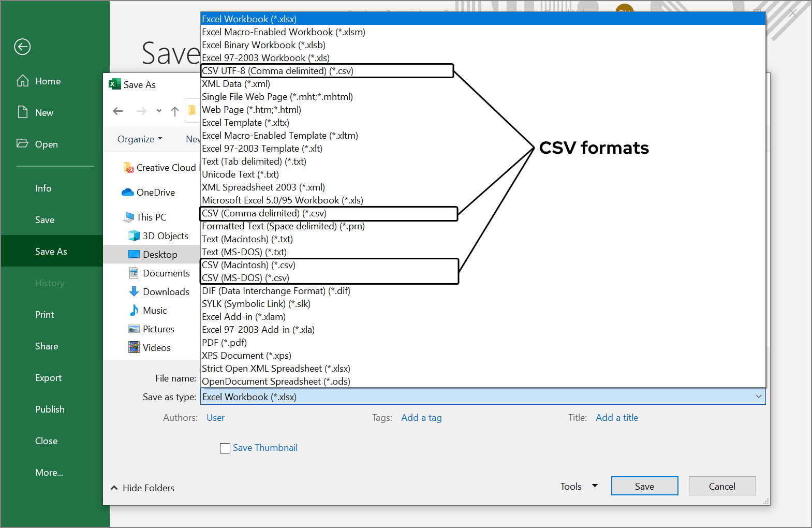Select PDF (*.pdf) file type
812x528 pixels.
click(x=483, y=343)
